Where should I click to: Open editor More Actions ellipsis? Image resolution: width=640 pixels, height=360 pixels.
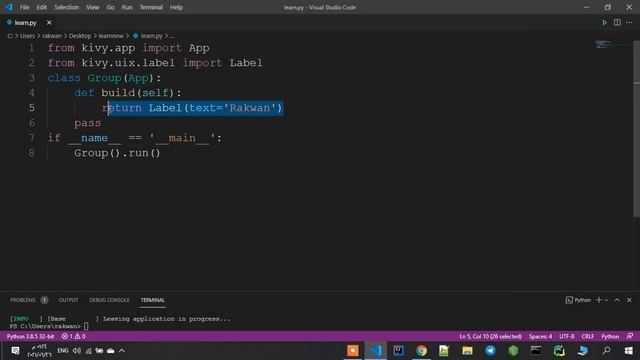(629, 23)
